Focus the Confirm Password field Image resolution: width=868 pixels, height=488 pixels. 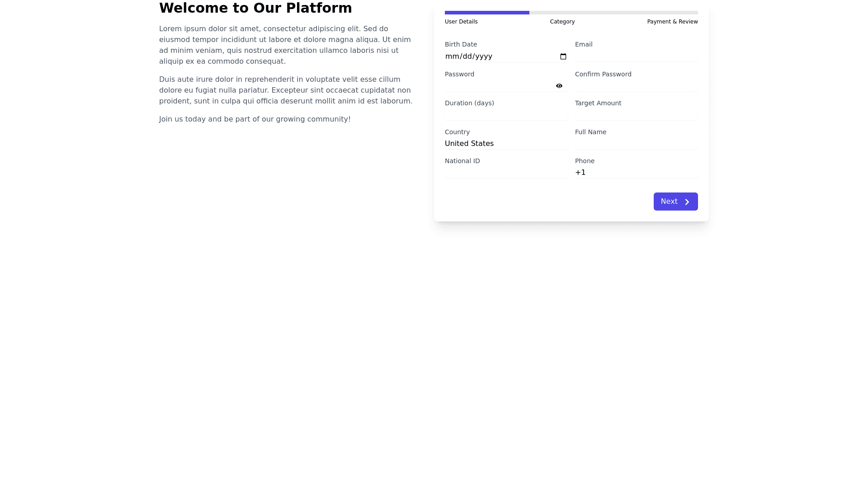pyautogui.click(x=636, y=85)
